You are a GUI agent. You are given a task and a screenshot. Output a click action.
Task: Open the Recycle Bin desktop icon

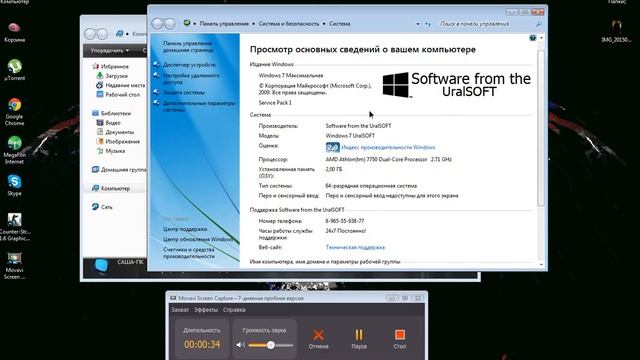tap(14, 32)
